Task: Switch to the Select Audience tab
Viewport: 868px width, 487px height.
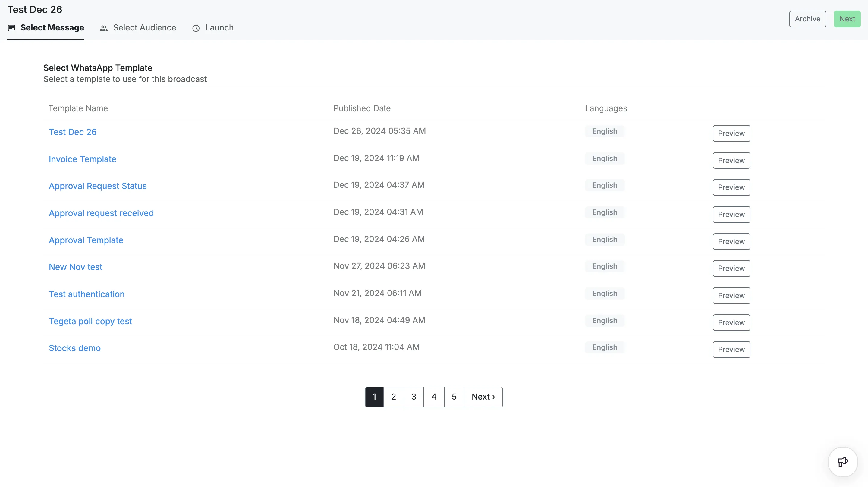Action: click(138, 28)
